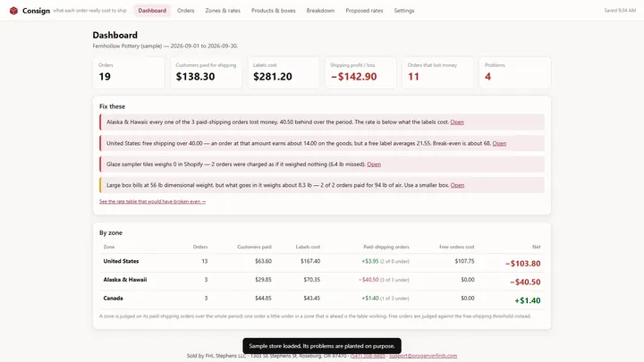644x362 pixels.
Task: Click the Free orders cost column header
Action: (457, 247)
